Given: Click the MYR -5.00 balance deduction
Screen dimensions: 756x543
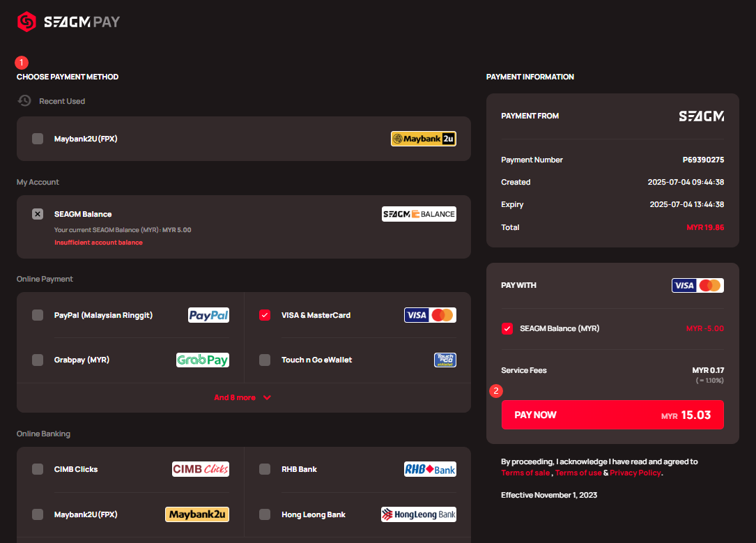Looking at the screenshot, I should click(705, 329).
